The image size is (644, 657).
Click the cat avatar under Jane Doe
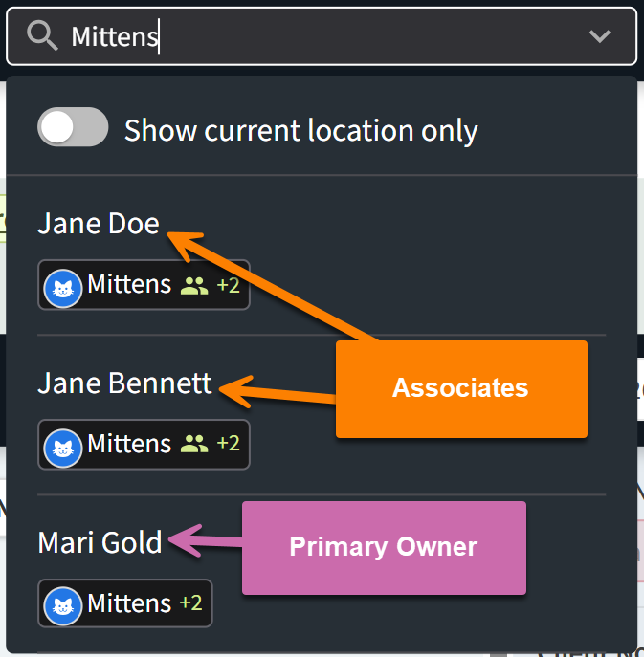(63, 285)
